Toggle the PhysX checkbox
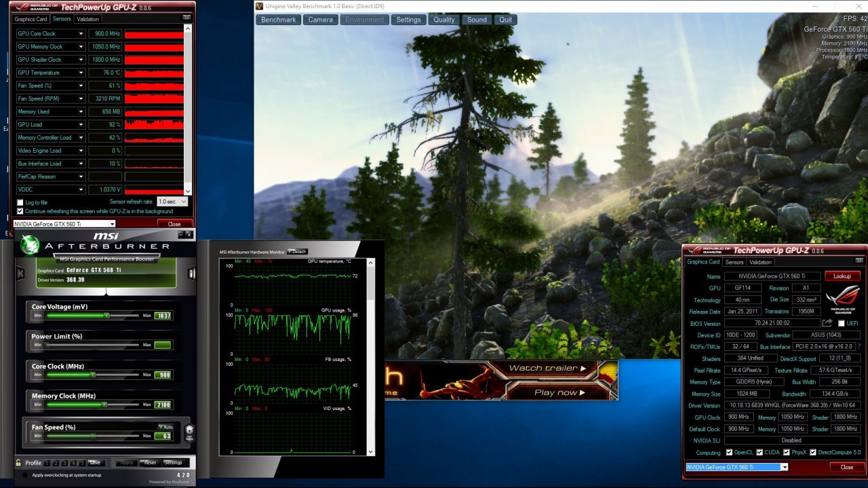868x488 pixels. tap(786, 452)
